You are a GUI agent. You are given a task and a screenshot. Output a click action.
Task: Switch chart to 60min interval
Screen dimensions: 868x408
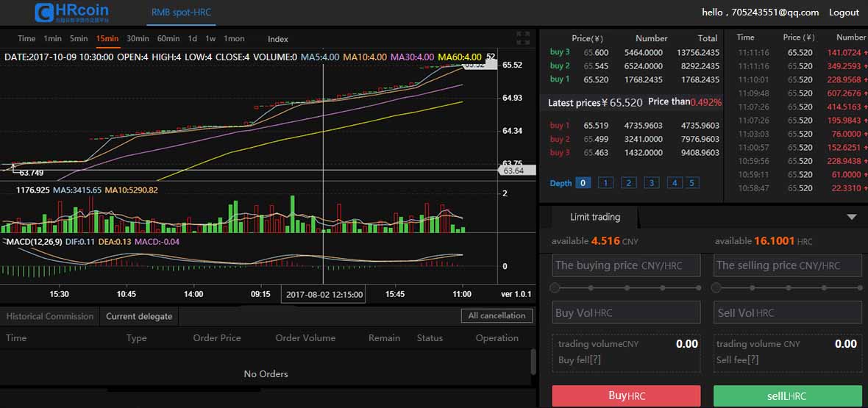pyautogui.click(x=168, y=39)
